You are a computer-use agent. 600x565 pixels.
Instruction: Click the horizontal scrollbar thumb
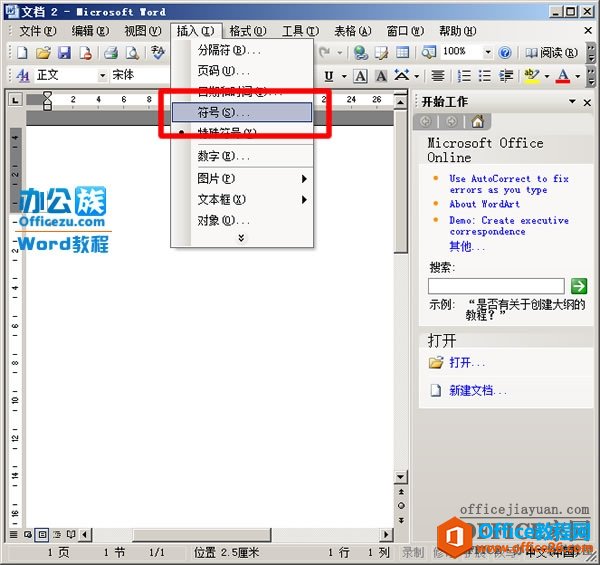coord(202,535)
